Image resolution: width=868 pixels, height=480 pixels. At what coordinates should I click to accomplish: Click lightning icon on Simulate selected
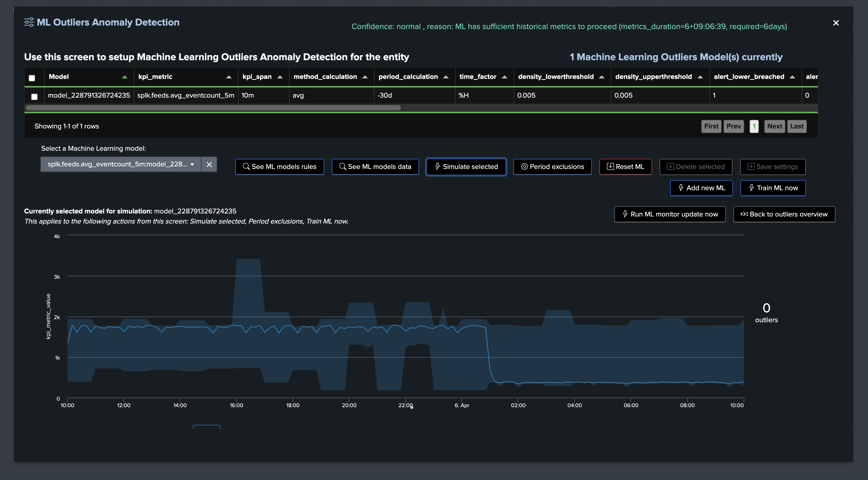437,167
